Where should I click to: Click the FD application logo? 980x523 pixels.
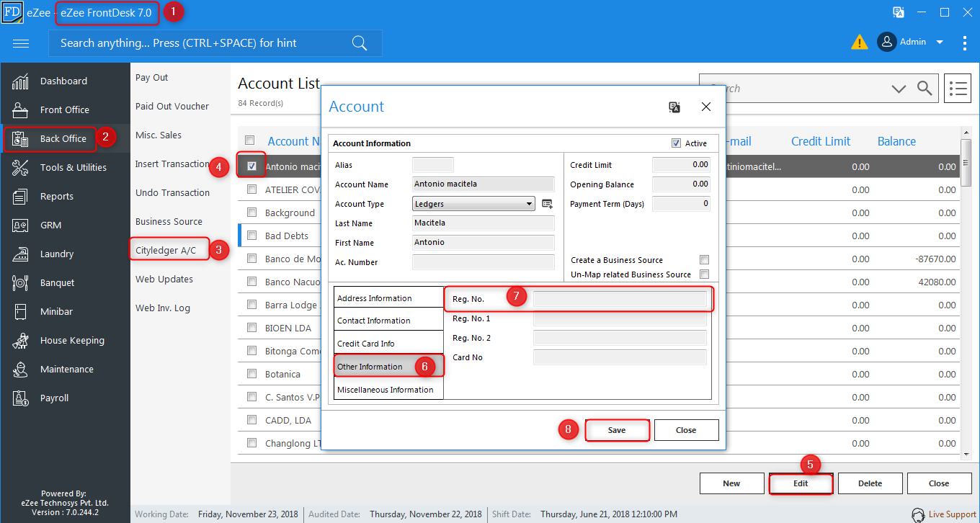[12, 12]
